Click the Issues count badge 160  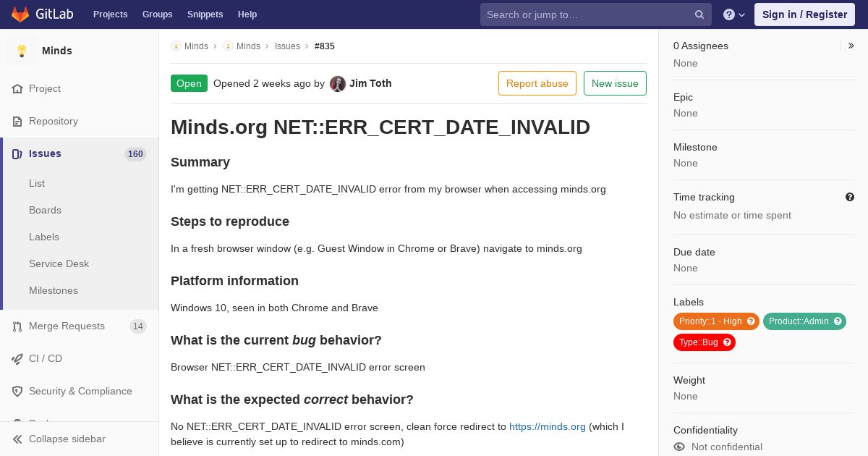pos(135,154)
